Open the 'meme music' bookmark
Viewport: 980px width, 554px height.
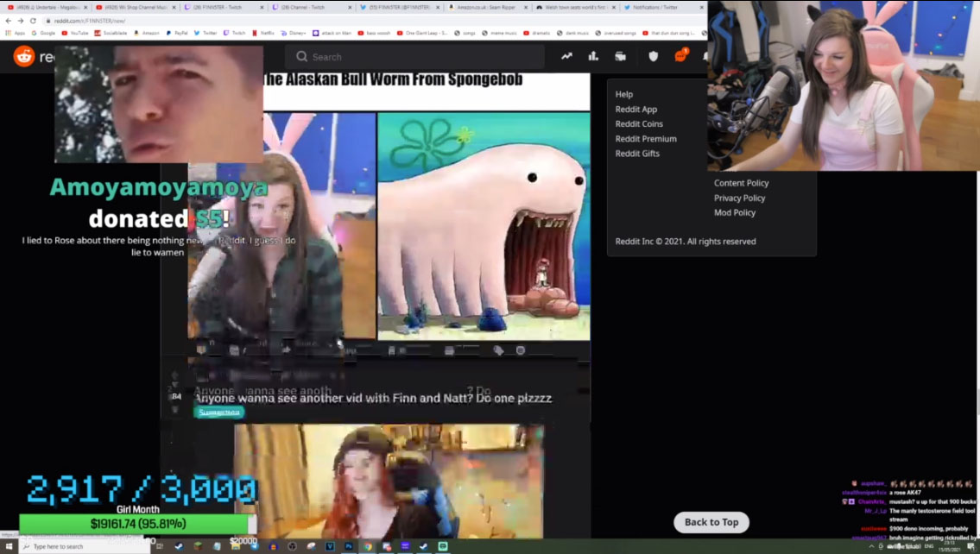(x=499, y=33)
